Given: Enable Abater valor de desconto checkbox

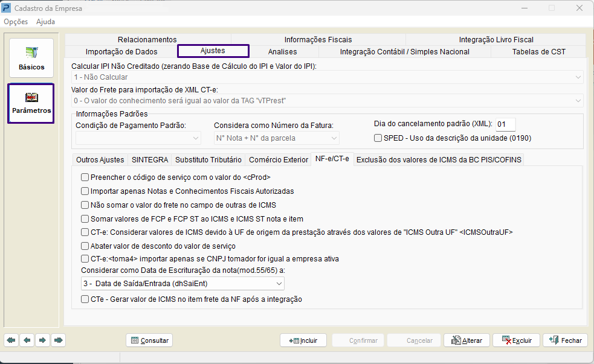Looking at the screenshot, I should click(x=85, y=246).
